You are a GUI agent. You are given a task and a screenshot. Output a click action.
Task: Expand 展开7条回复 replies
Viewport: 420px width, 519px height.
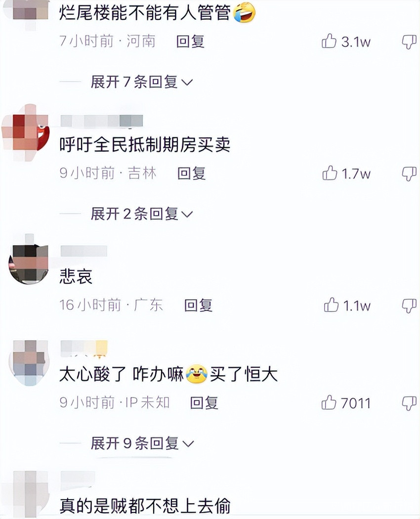pos(142,82)
